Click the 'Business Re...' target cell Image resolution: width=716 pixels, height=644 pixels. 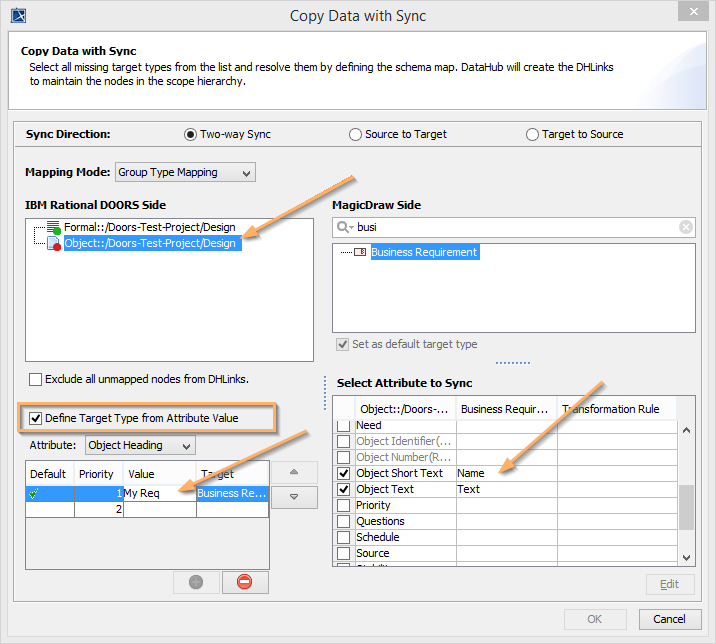[x=232, y=493]
